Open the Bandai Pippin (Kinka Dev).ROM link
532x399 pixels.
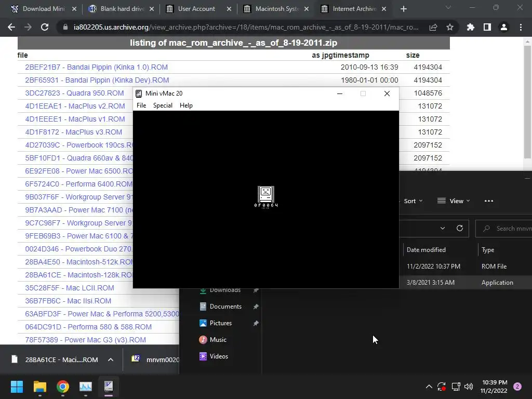coord(97,80)
